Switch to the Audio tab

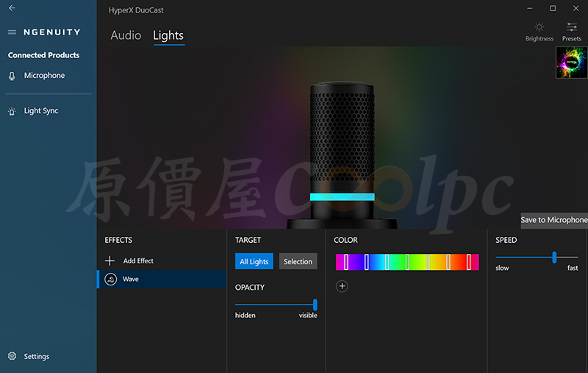pos(126,35)
